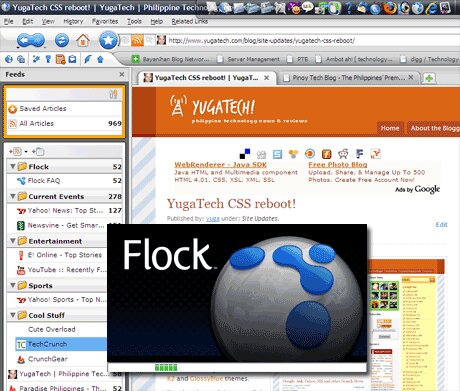460x391 pixels.
Task: Click the back/forward navigation button
Action: point(31,41)
